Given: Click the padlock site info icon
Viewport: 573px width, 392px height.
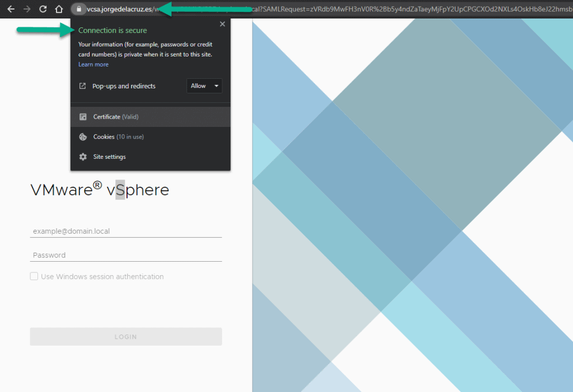Looking at the screenshot, I should point(78,9).
